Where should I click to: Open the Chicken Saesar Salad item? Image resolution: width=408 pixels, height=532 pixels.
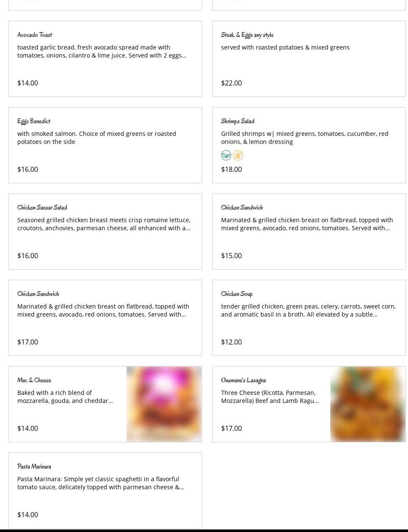tap(42, 207)
